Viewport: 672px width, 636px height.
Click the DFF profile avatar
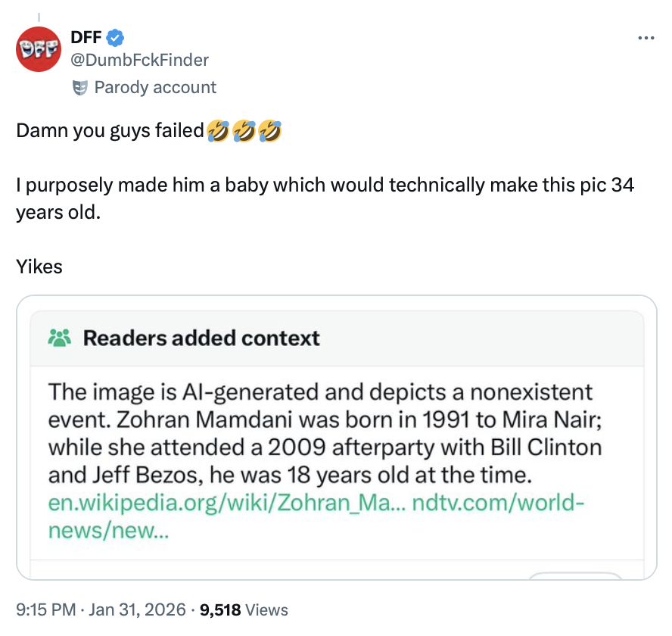pos(38,49)
